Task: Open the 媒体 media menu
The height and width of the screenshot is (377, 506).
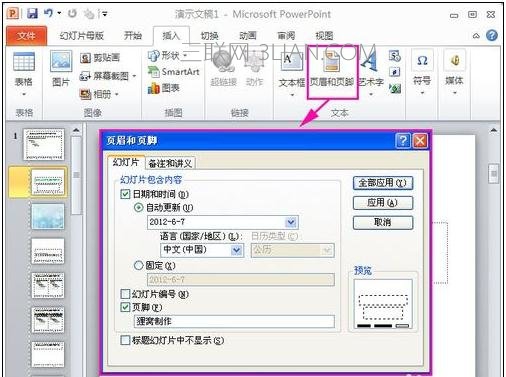Action: coord(454,72)
